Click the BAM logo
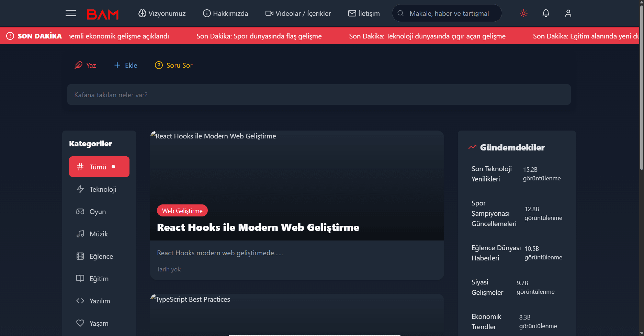Viewport: 644px width, 336px height. [x=102, y=14]
